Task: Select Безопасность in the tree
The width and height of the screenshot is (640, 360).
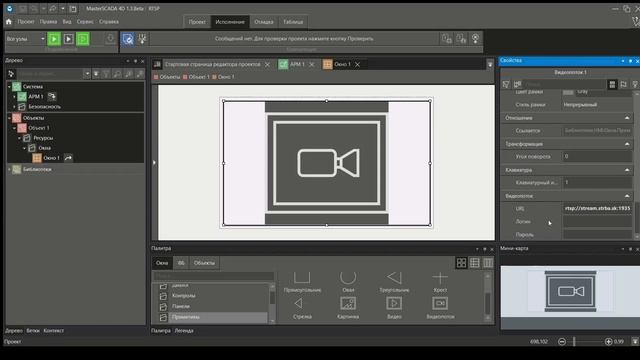Action: (44, 107)
